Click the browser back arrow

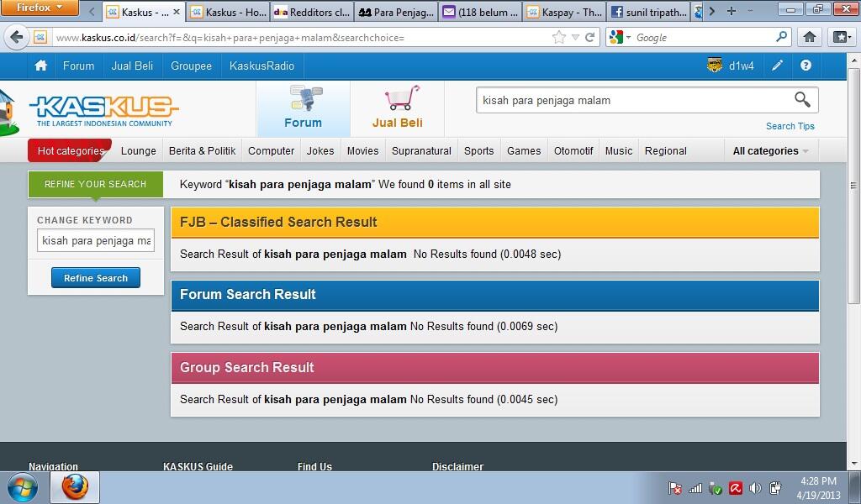point(17,37)
